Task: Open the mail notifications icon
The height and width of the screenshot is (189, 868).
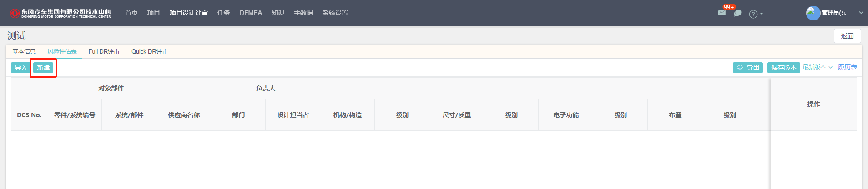Action: coord(722,13)
